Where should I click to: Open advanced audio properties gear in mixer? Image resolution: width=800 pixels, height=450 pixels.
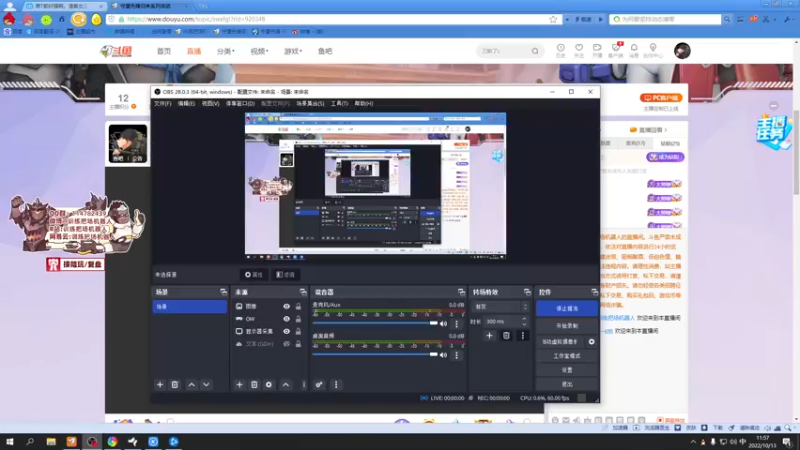(319, 385)
